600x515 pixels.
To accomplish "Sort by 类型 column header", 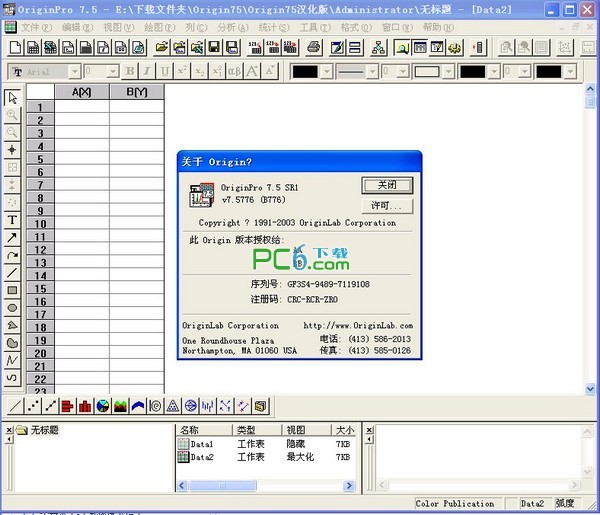I will click(x=257, y=430).
